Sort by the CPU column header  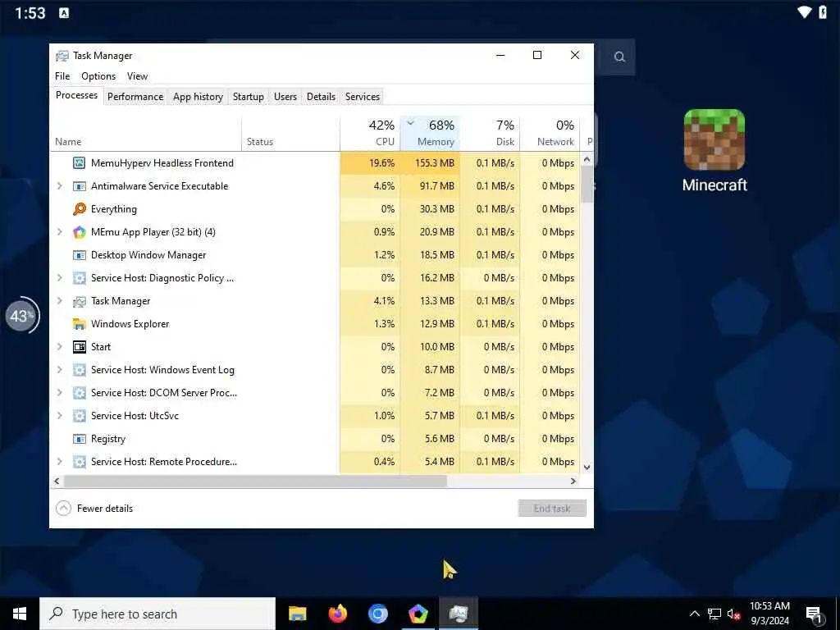point(370,134)
